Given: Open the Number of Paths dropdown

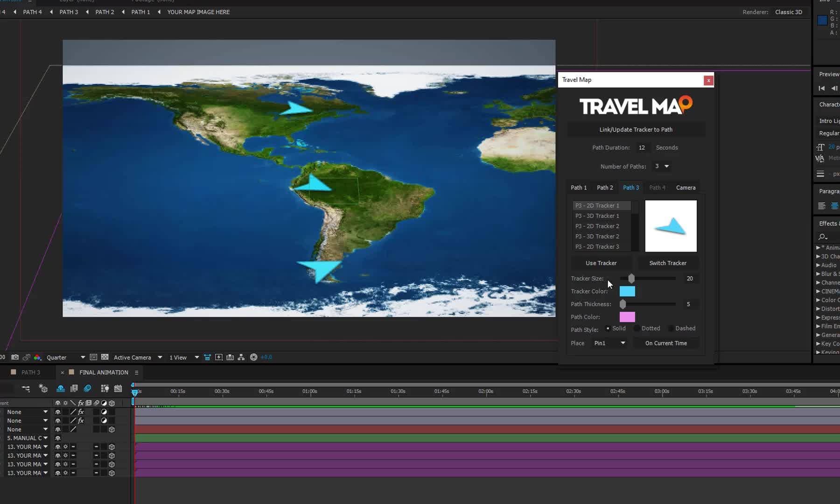Looking at the screenshot, I should click(x=662, y=166).
